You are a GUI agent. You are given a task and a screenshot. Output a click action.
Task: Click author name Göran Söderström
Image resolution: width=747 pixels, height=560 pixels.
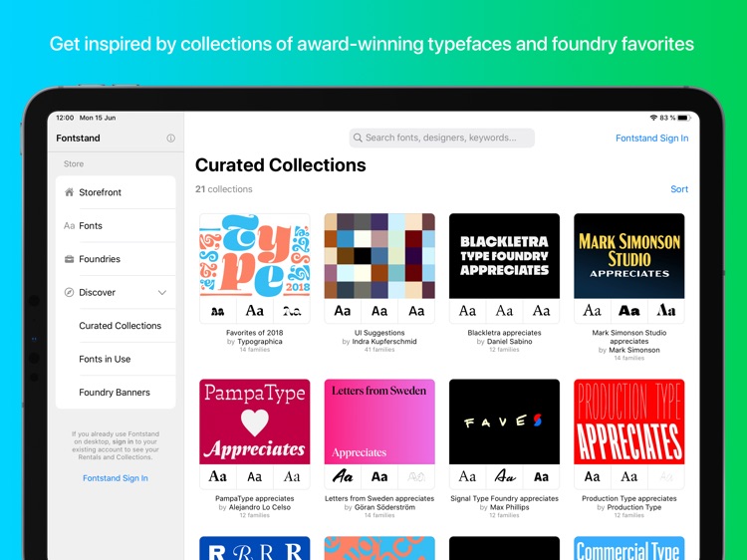click(384, 507)
